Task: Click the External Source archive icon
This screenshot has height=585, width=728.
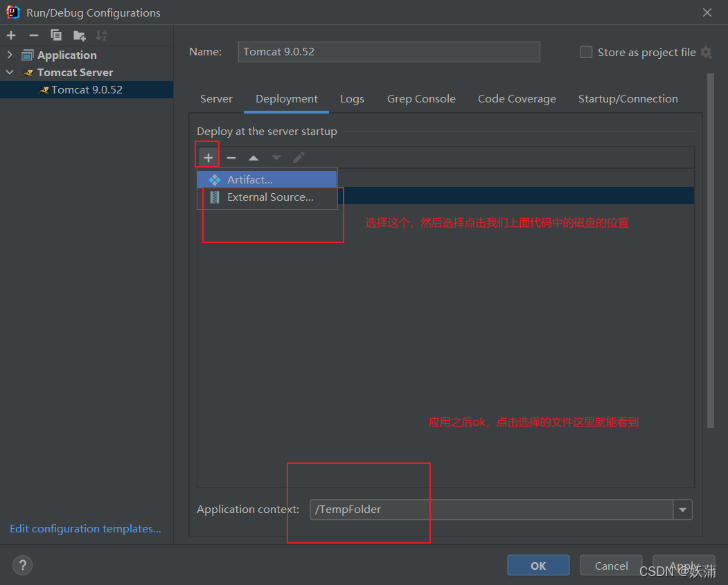Action: coord(215,197)
